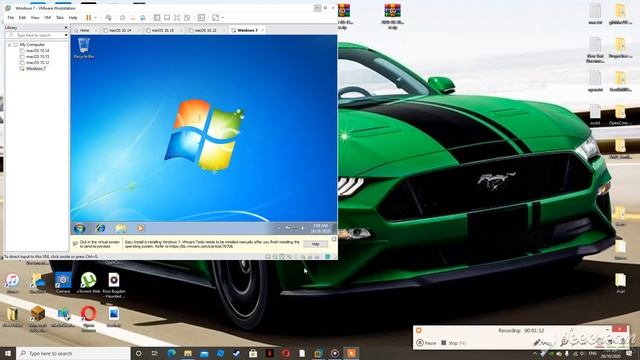Pause the virtual machine with the toolbar button
Image resolution: width=640 pixels, height=360 pixels.
tap(88, 18)
